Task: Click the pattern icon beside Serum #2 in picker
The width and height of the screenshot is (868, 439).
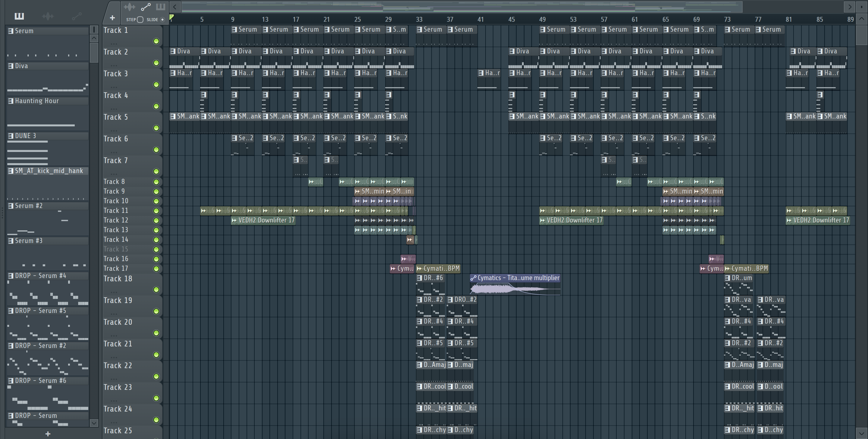Action: 11,206
